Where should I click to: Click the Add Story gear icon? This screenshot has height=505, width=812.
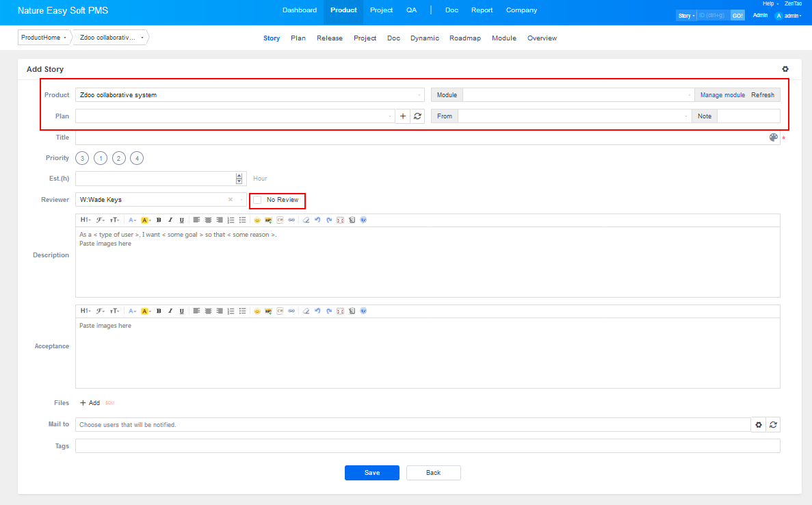(785, 69)
